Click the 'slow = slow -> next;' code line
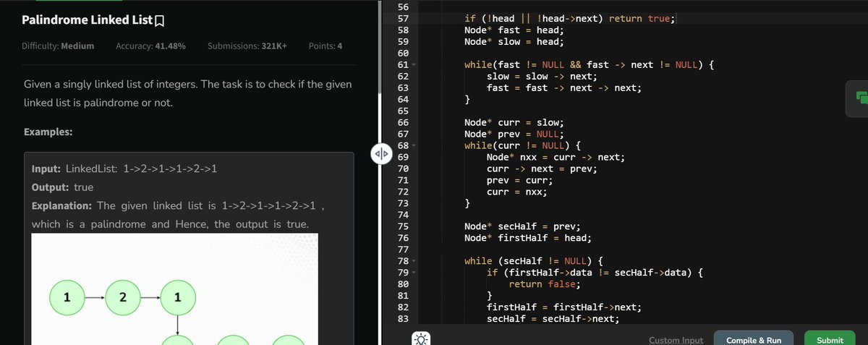Screen dimensions: 868x345 click(x=542, y=77)
